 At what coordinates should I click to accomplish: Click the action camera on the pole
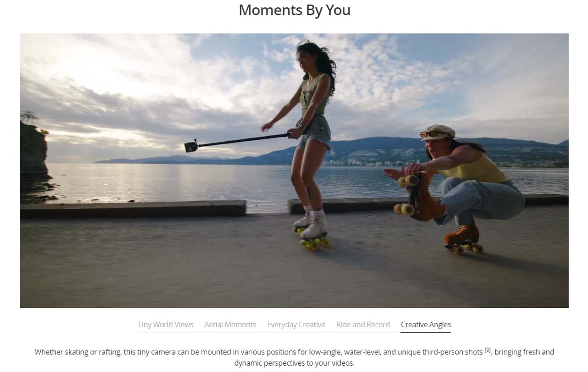(x=191, y=146)
